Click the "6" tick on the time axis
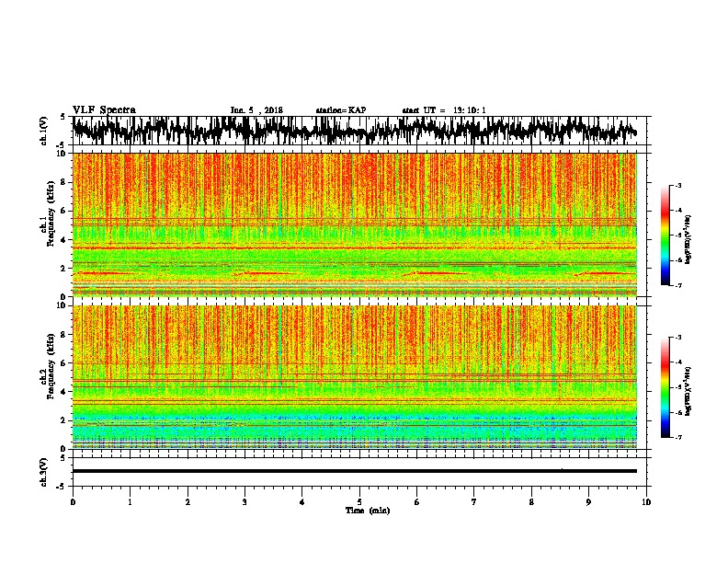 pos(417,502)
